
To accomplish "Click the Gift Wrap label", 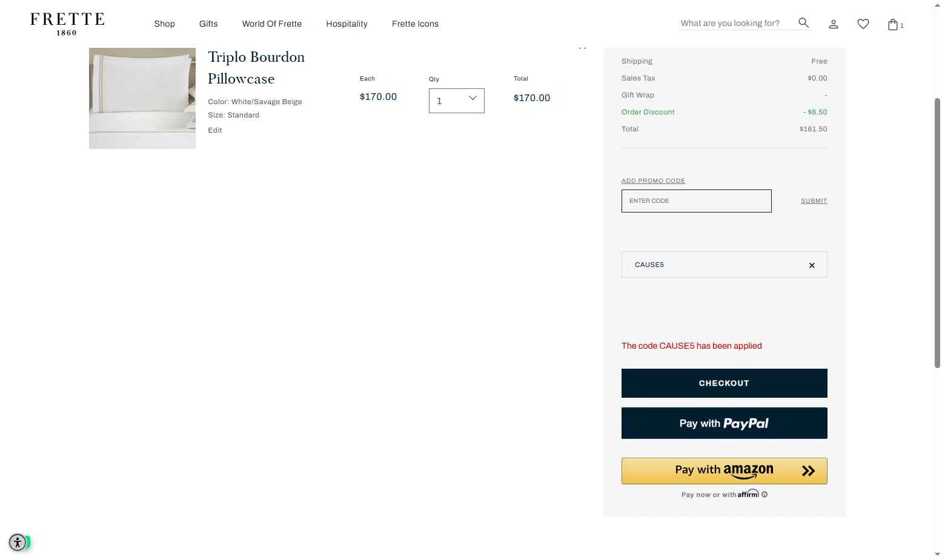I will click(638, 95).
